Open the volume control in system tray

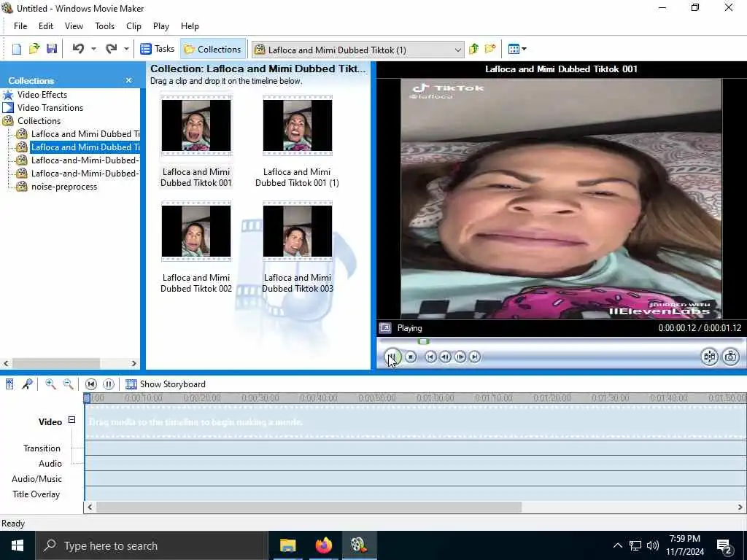point(652,545)
